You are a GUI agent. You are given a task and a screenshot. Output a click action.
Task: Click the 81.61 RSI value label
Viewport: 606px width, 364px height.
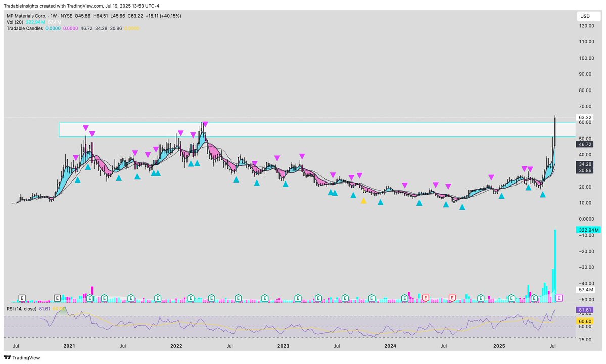[x=585, y=310]
